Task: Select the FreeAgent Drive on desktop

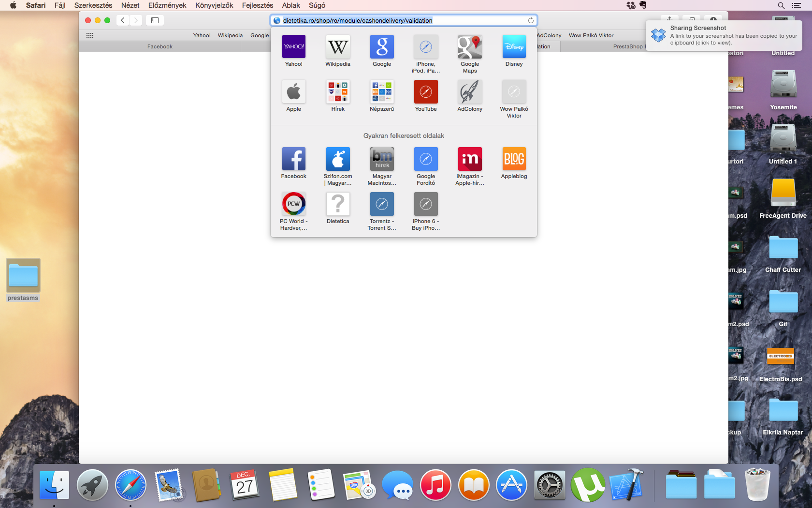Action: pos(783,198)
